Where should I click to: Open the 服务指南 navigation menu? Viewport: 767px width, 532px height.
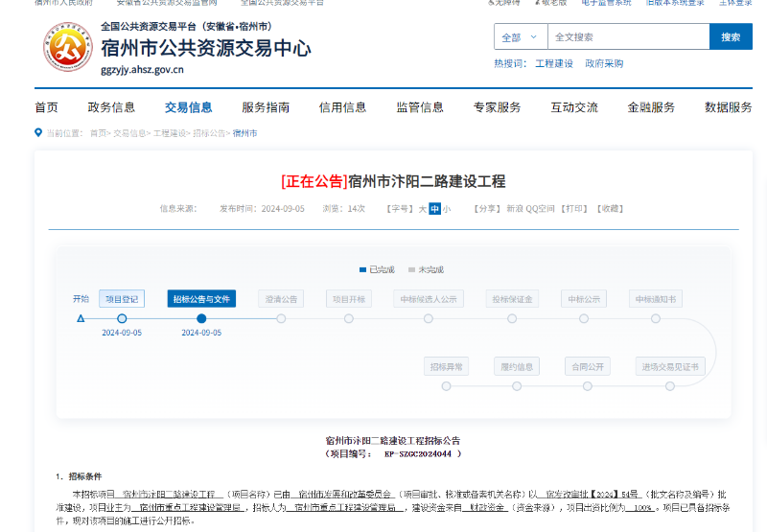tap(266, 107)
